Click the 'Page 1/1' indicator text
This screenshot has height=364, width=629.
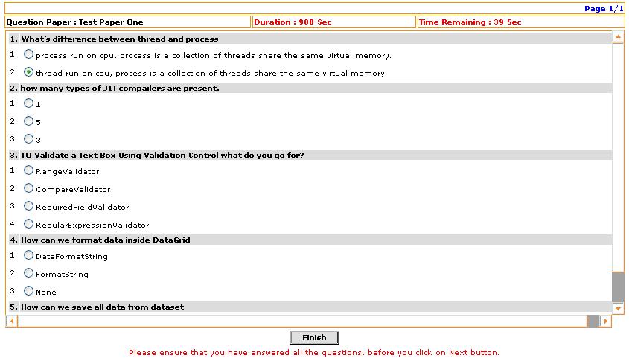pos(604,8)
